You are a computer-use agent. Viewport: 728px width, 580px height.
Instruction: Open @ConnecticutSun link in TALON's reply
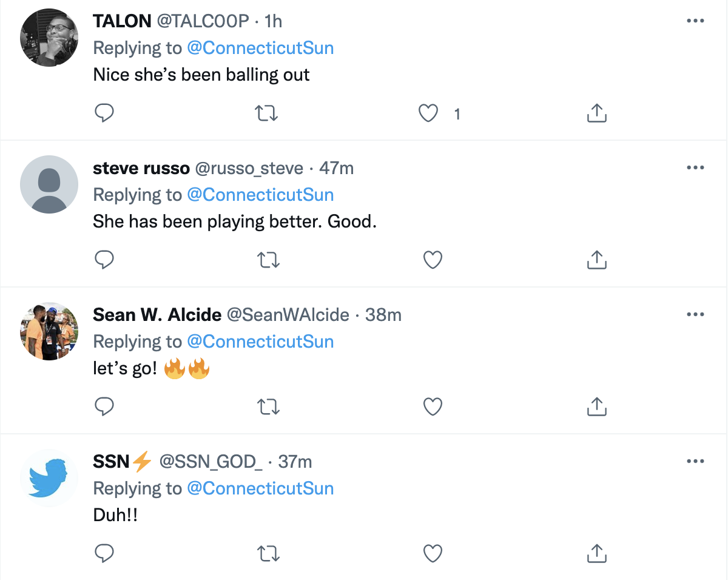tap(260, 48)
